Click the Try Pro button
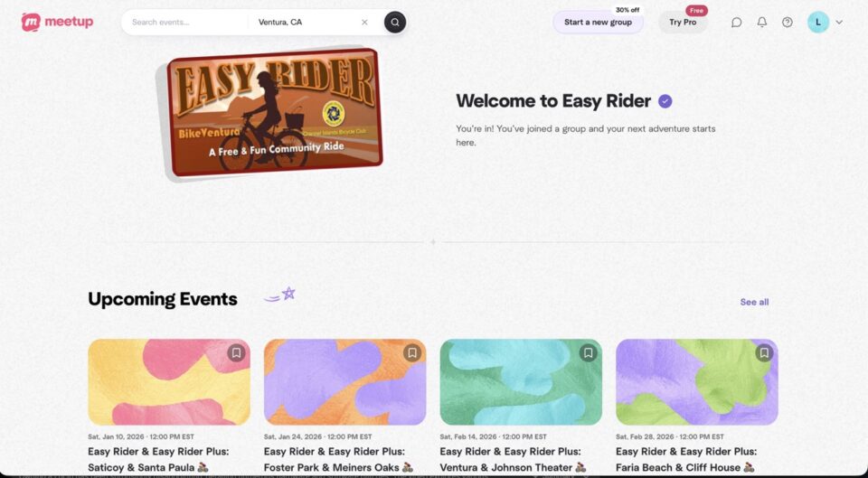868x478 pixels. click(x=683, y=22)
